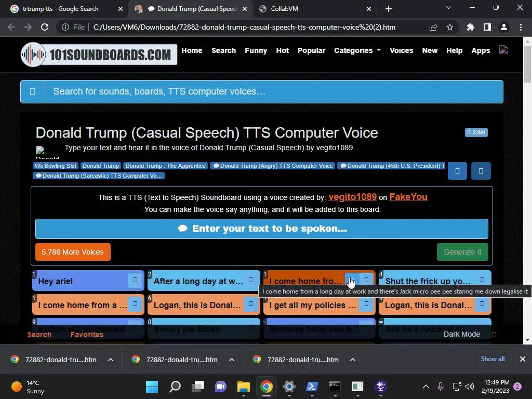The width and height of the screenshot is (532, 399).
Task: Open the Voices nav item
Action: [x=402, y=50]
